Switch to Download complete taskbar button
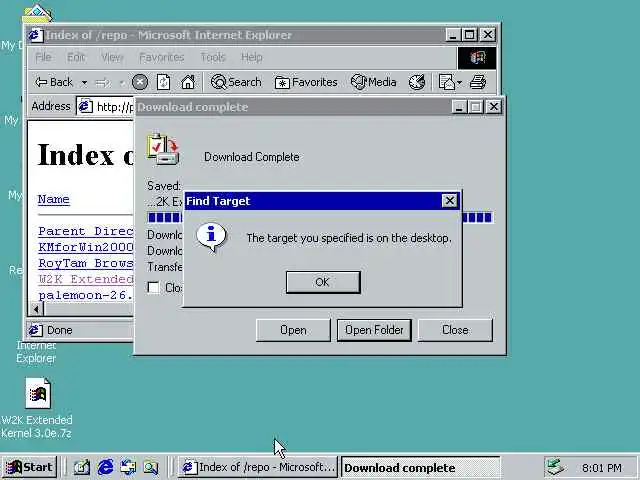Viewport: 640px width, 480px height. (x=420, y=467)
